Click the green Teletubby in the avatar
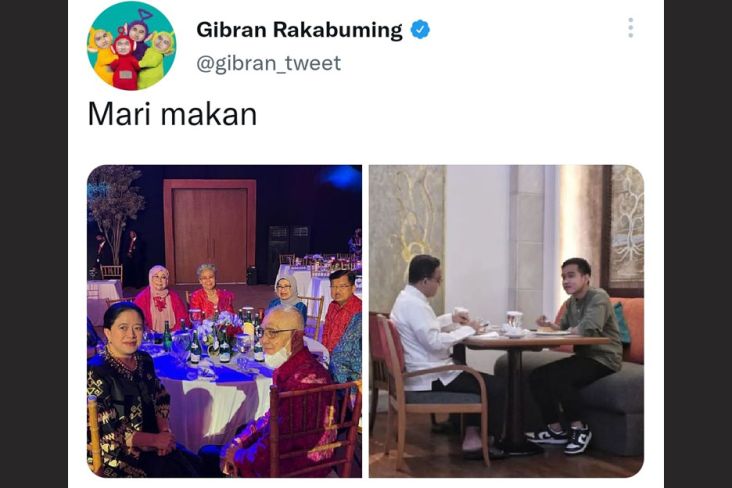This screenshot has height=488, width=732. [157, 58]
